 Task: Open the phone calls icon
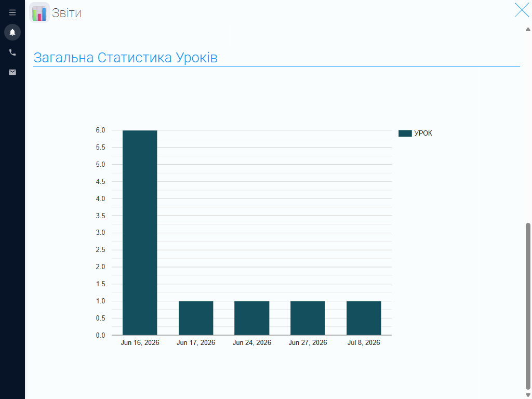12,52
